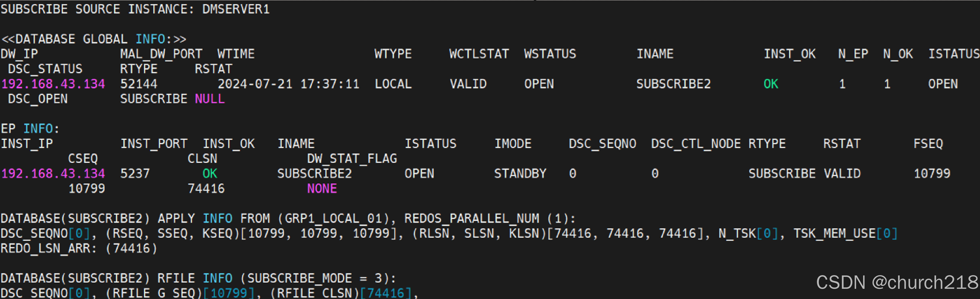The height and width of the screenshot is (299, 980).
Task: Click the GRP1_LOCAL_01 source name
Action: [333, 219]
